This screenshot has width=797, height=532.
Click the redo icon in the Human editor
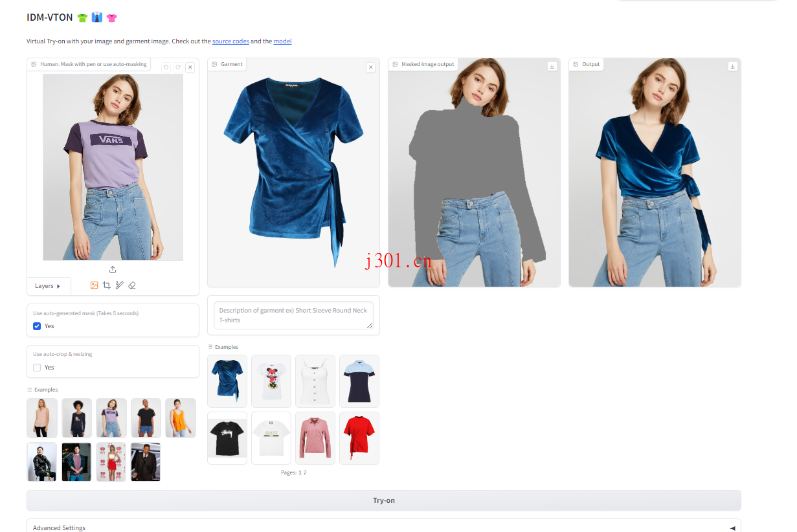pyautogui.click(x=177, y=67)
